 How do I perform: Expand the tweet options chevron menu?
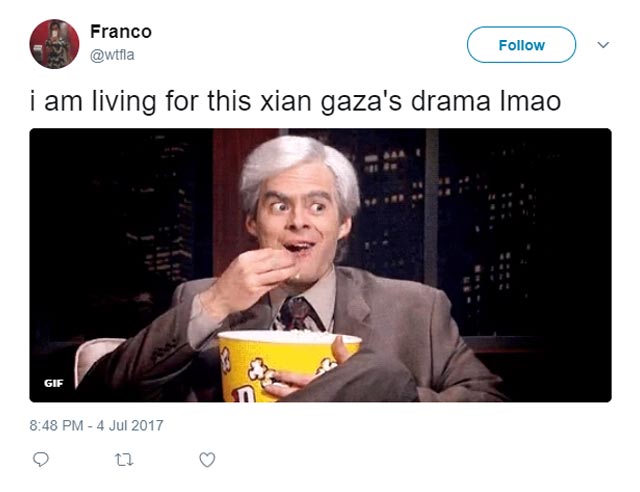(603, 45)
